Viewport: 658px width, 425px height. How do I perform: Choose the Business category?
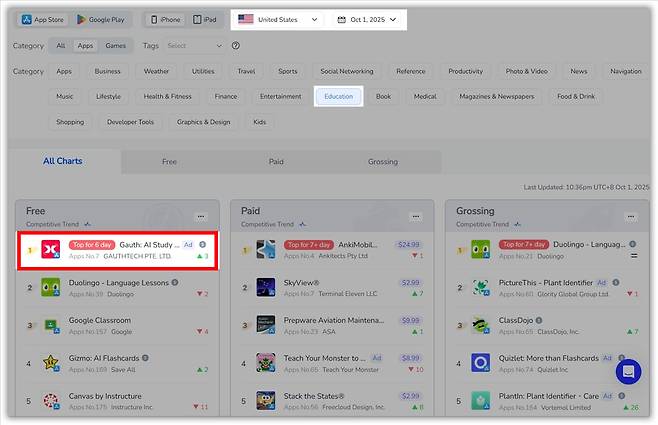point(107,71)
